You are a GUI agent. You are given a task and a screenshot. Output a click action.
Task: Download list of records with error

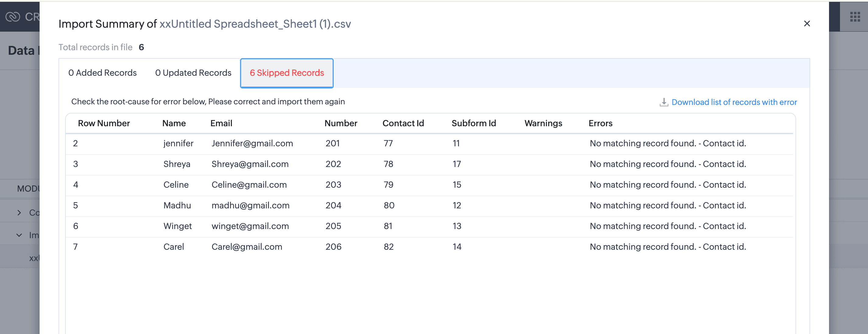point(734,102)
